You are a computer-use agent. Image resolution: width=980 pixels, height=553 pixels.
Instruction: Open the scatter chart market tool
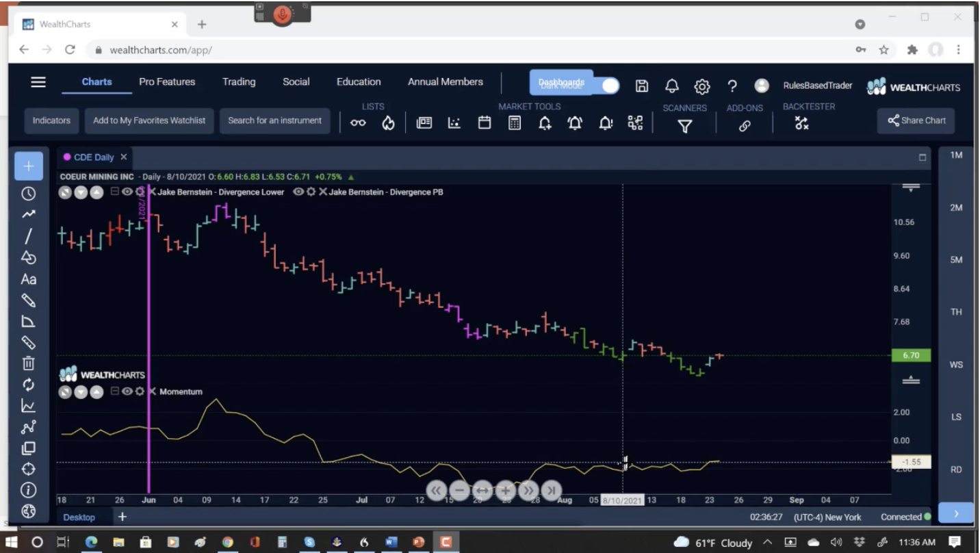coord(454,123)
